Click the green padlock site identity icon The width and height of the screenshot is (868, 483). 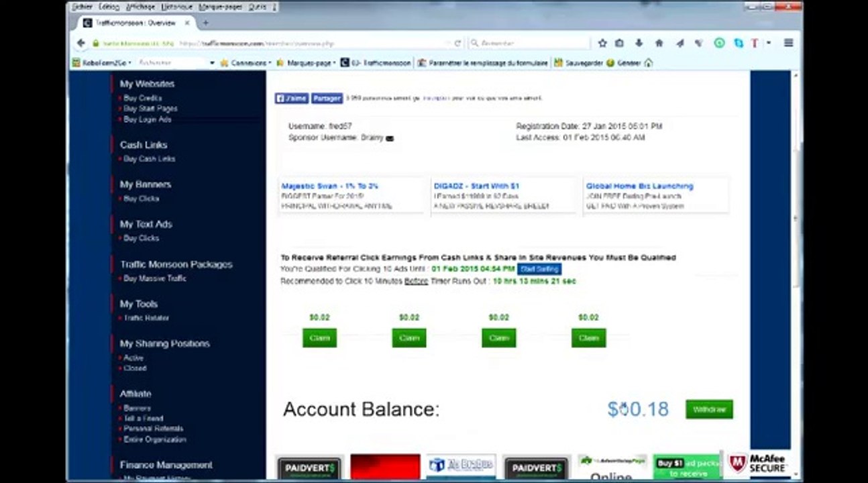96,43
